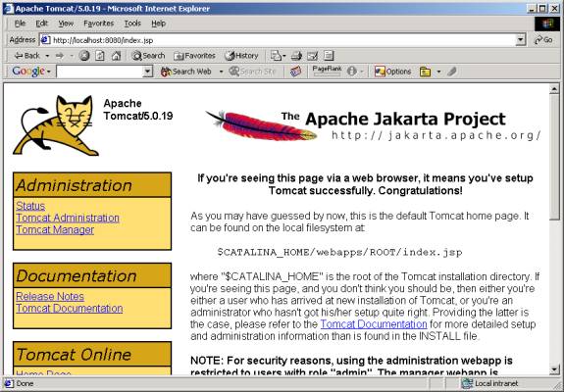Open Google toolbar Options
This screenshot has width=564, height=392.
[x=392, y=72]
